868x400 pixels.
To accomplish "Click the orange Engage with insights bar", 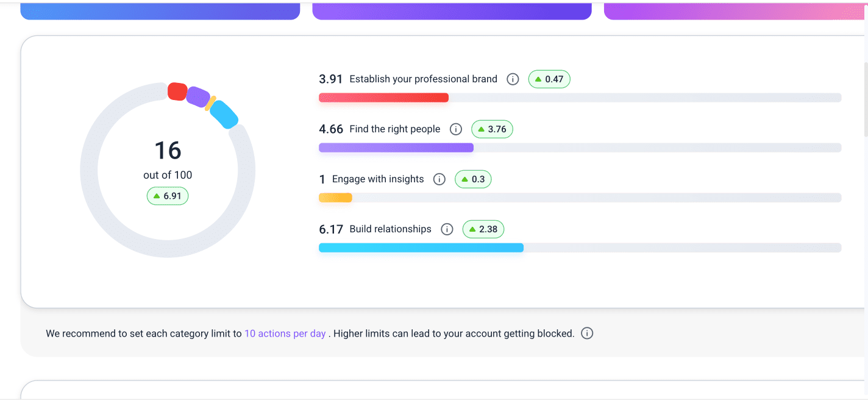I will pos(335,198).
